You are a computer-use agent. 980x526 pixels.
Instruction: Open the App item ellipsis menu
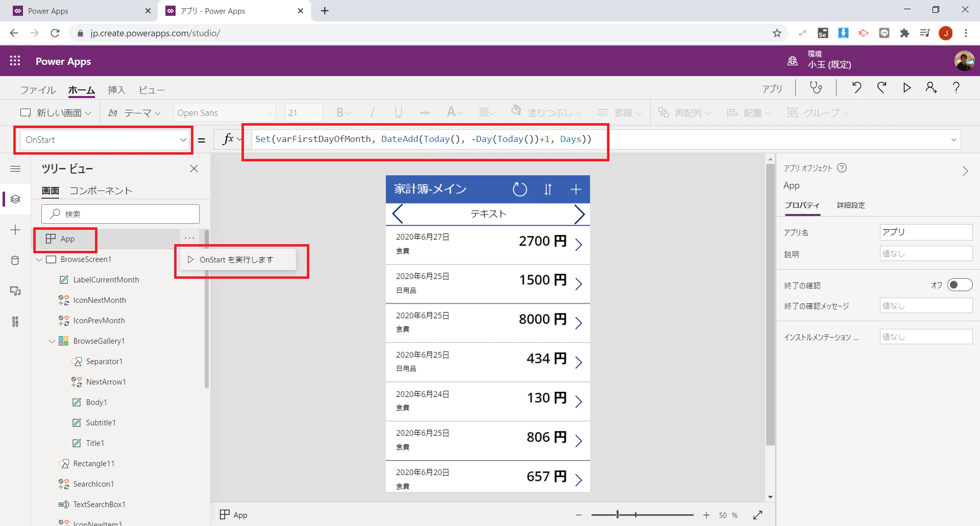pyautogui.click(x=189, y=238)
